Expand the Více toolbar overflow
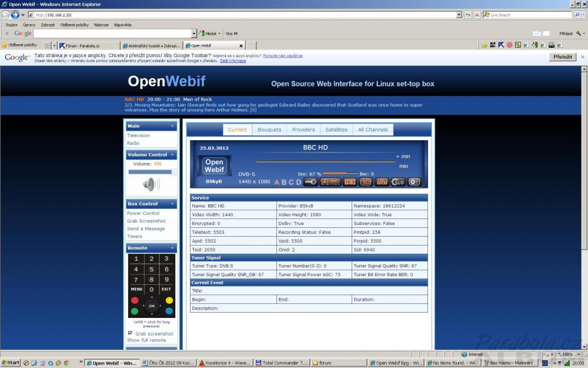 point(232,34)
